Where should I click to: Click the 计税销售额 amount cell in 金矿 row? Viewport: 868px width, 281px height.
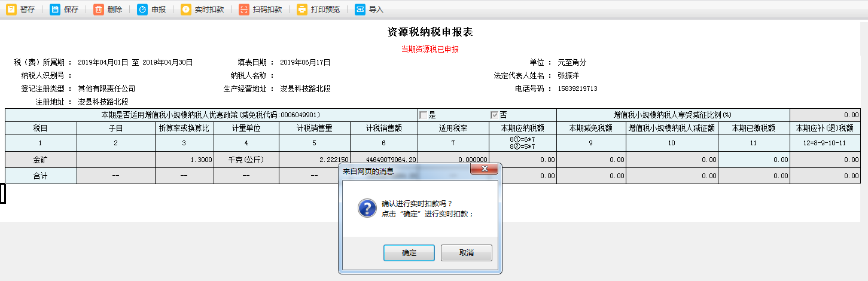click(x=383, y=160)
